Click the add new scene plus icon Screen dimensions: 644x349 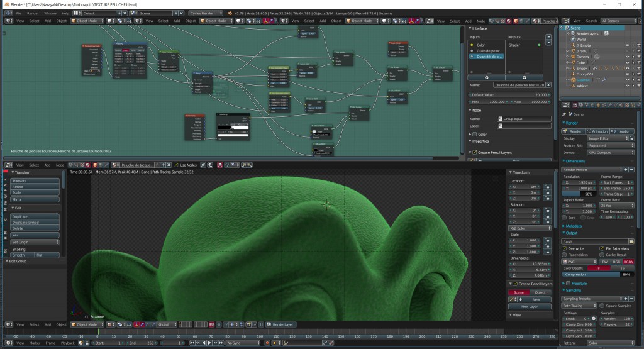point(176,13)
